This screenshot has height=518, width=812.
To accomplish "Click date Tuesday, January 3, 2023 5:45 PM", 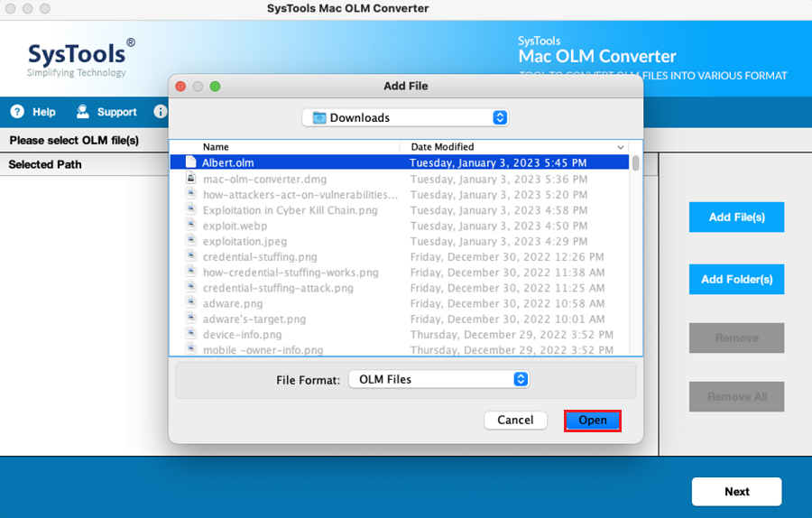I will (x=498, y=162).
